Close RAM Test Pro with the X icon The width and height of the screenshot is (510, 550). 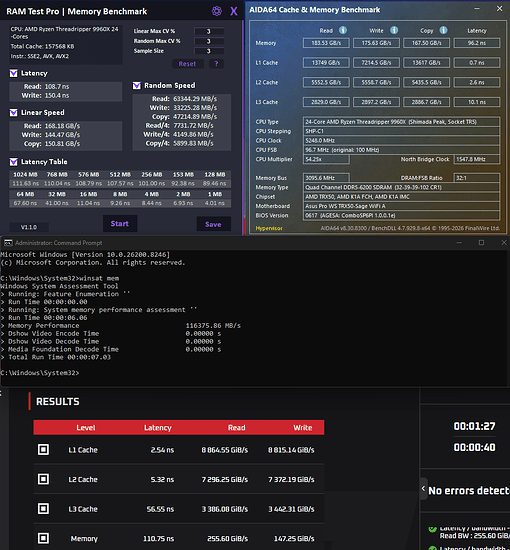click(234, 12)
